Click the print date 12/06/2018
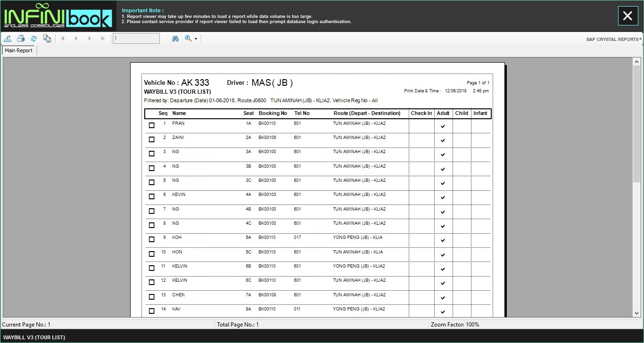The height and width of the screenshot is (343, 644). (x=455, y=91)
